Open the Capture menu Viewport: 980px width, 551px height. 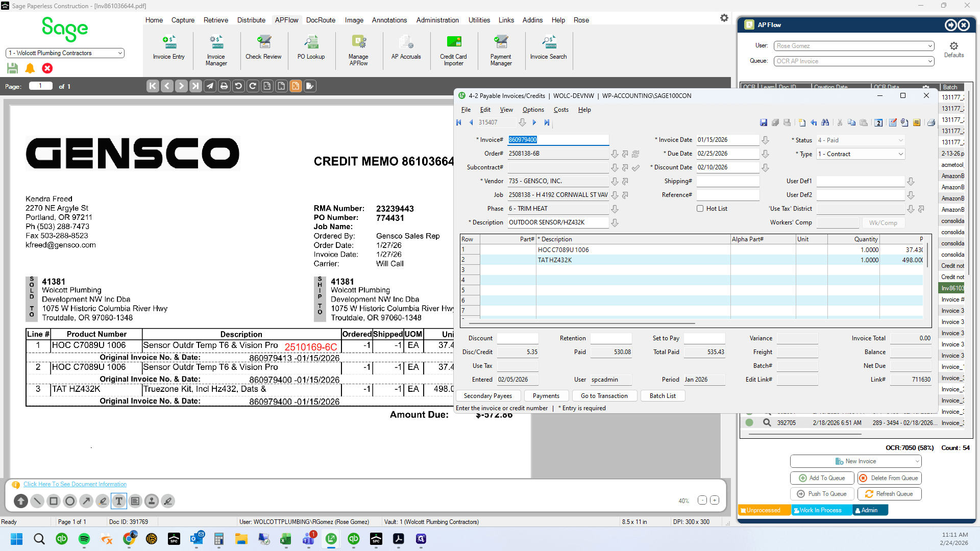click(183, 20)
